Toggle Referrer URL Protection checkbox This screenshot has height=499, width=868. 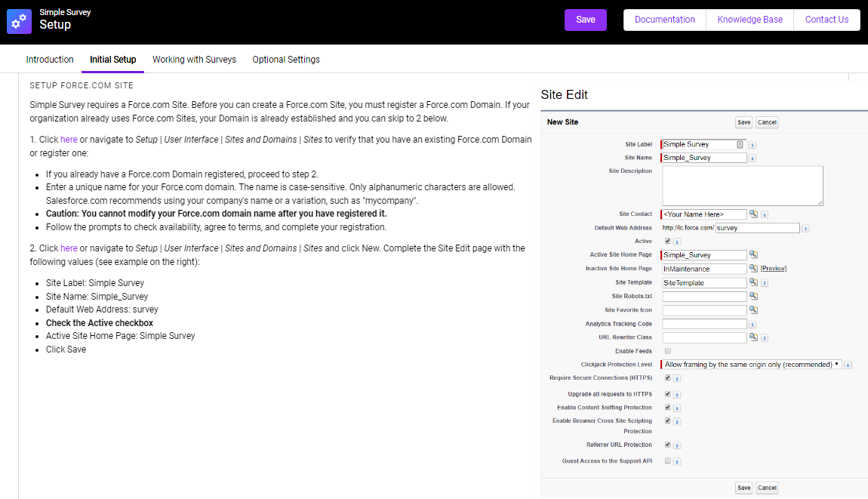click(668, 444)
